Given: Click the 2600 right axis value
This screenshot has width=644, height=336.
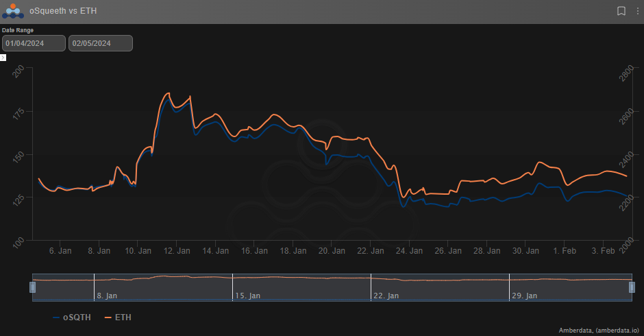Looking at the screenshot, I should 627,117.
